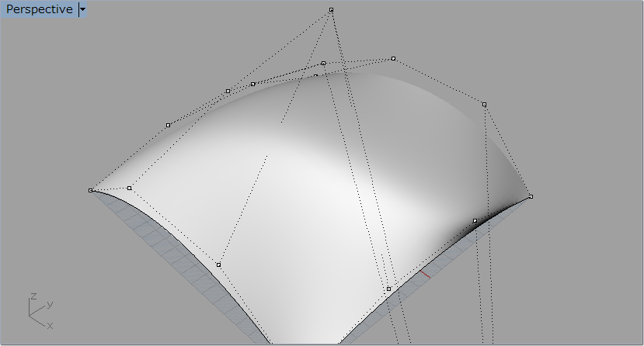Select control point on lower right edge near red mark
Screen dimensions: 644x346
coord(389,289)
